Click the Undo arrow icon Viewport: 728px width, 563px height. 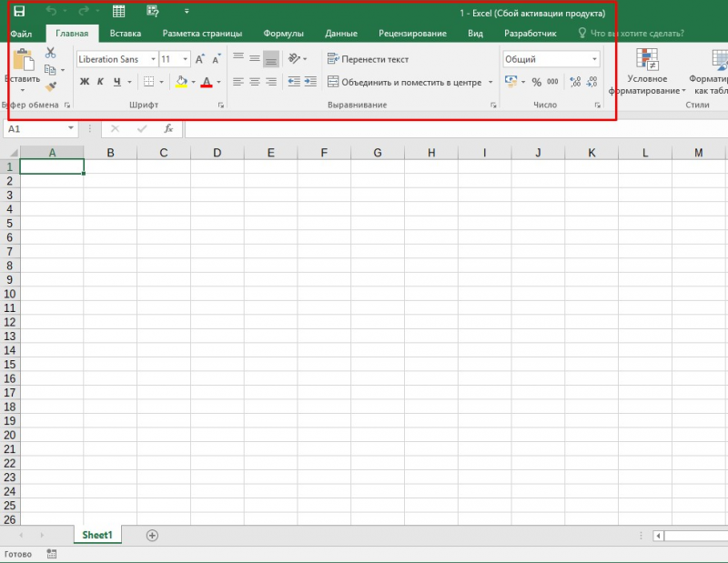[x=51, y=11]
